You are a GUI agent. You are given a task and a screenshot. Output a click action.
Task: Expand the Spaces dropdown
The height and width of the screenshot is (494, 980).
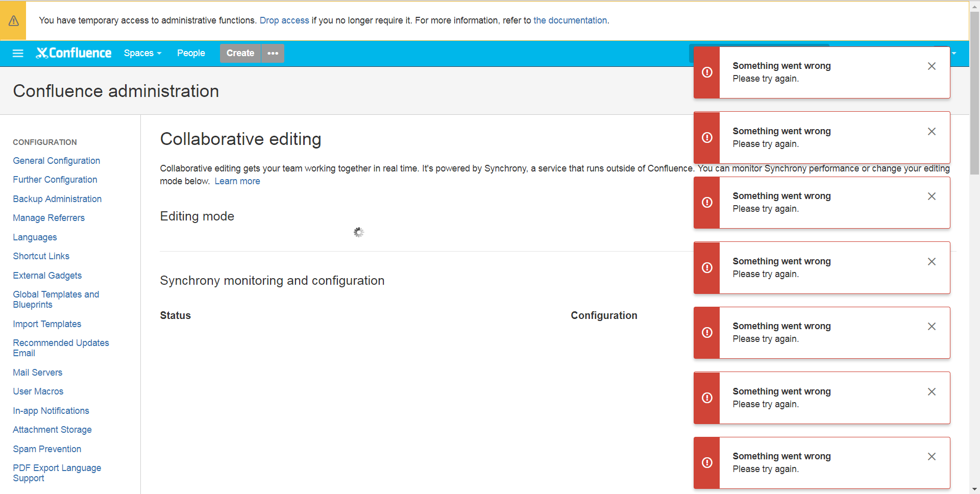142,53
